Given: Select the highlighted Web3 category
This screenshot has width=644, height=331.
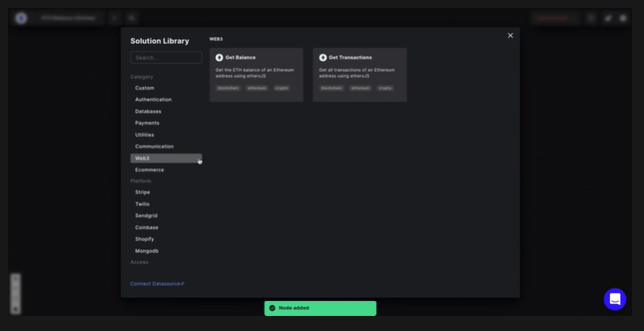Looking at the screenshot, I should [x=166, y=158].
